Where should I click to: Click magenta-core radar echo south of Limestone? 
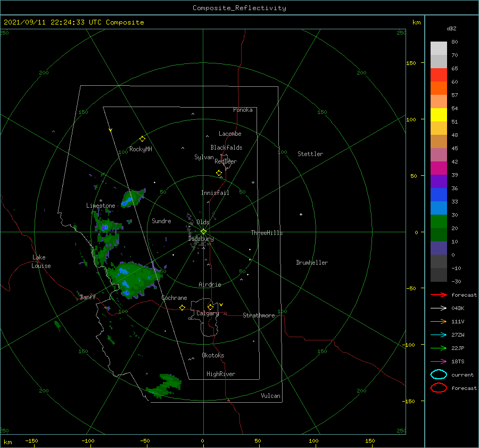tap(108, 226)
